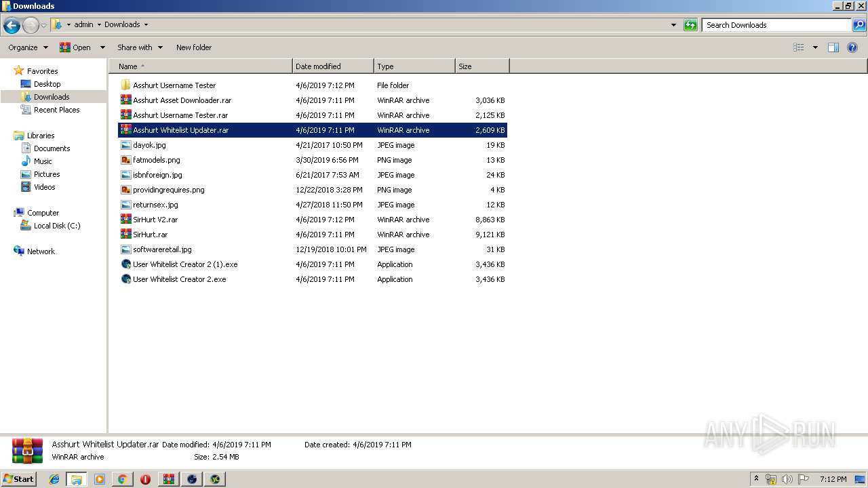Go back with the Back arrow button
The image size is (868, 488).
coord(12,26)
